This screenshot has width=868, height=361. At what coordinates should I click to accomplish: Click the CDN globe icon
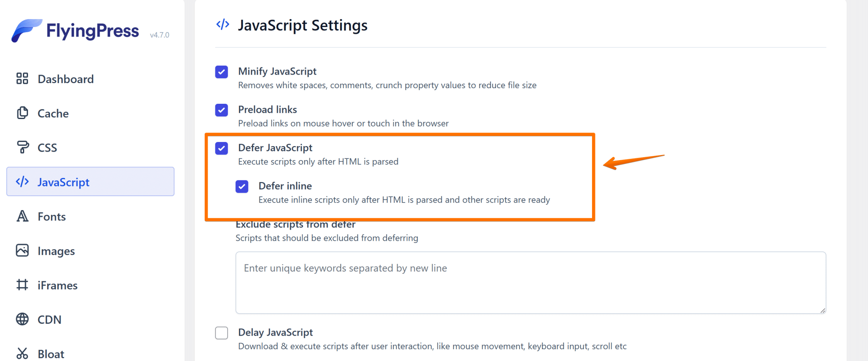22,319
